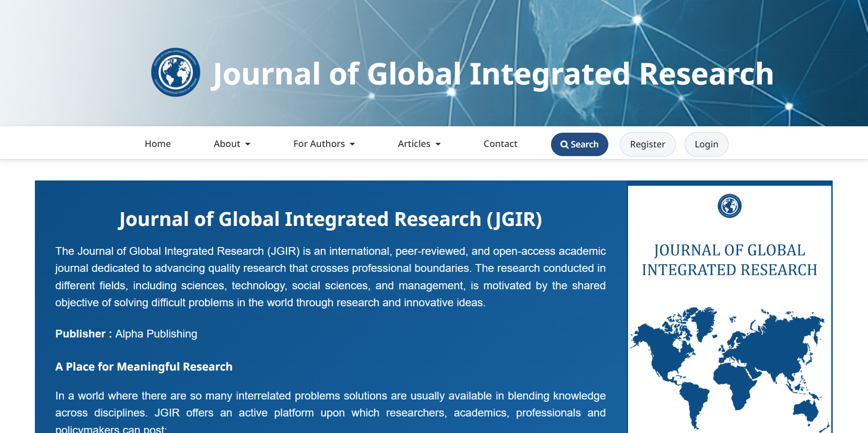Viewport: 868px width, 433px height.
Task: Click the globe logo in the header banner
Action: pos(176,73)
